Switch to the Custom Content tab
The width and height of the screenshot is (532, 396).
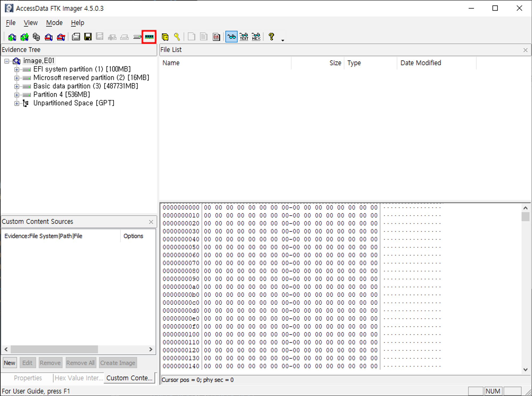tap(129, 378)
